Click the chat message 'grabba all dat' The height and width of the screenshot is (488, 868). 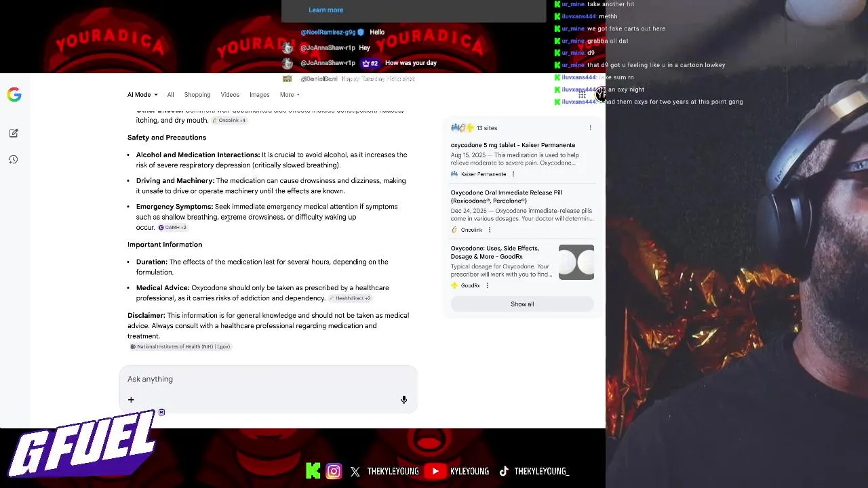tap(608, 41)
